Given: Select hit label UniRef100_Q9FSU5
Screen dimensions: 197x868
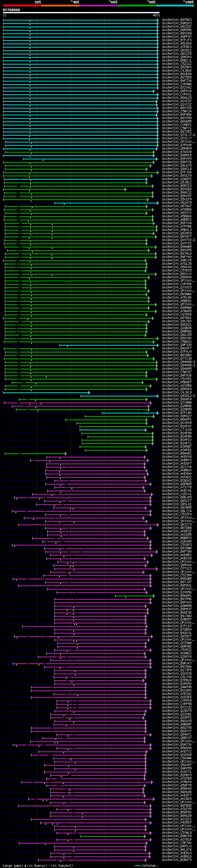Looking at the screenshot, I should (177, 345).
